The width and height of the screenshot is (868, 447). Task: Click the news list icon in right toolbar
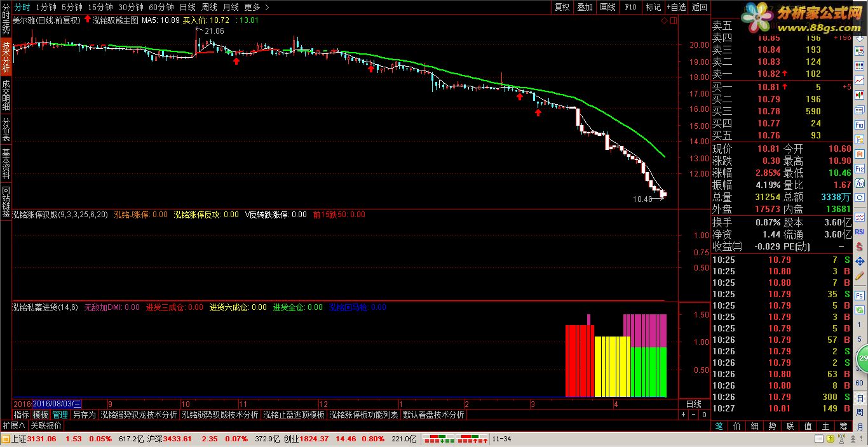(859, 110)
